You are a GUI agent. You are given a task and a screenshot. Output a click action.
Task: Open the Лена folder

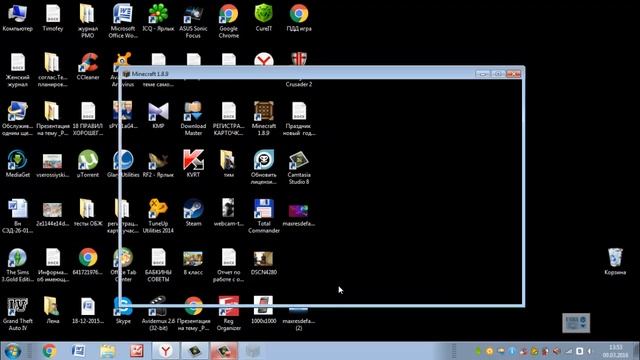53,310
